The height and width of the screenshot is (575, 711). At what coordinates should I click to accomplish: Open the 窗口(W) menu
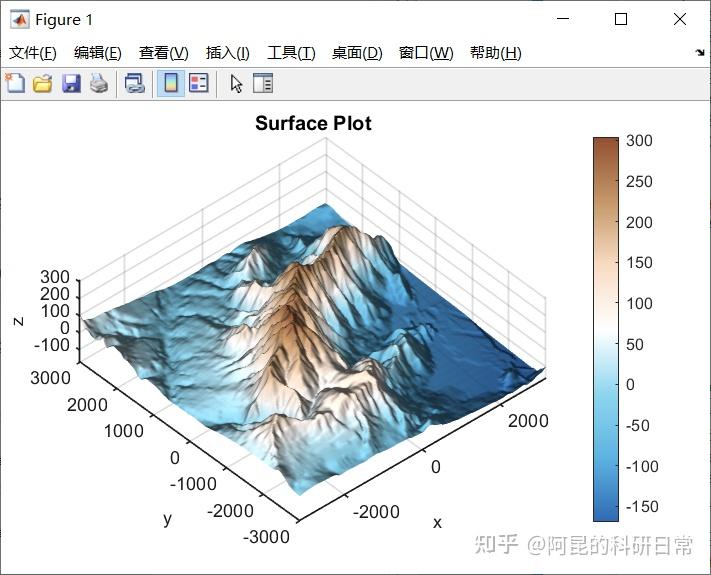click(426, 53)
